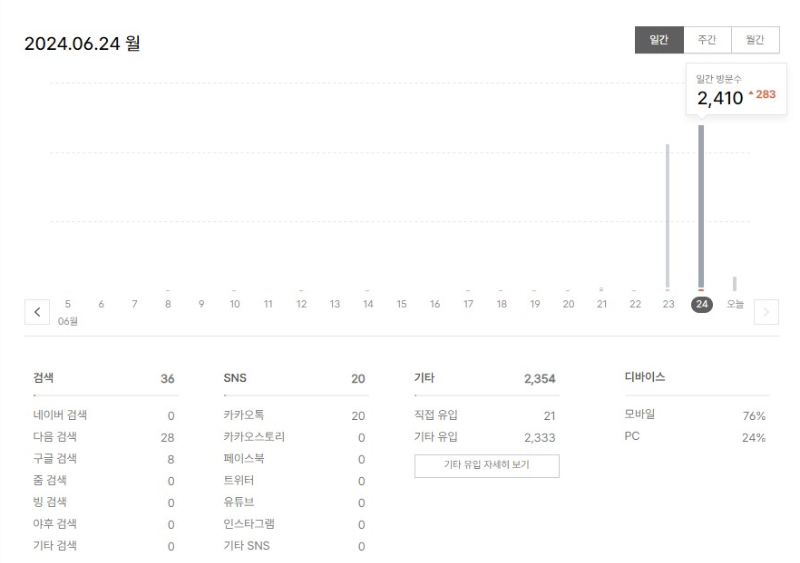Image resolution: width=800 pixels, height=563 pixels.
Task: Open 기타 유입 자세히 보기 button
Action: coord(487,466)
